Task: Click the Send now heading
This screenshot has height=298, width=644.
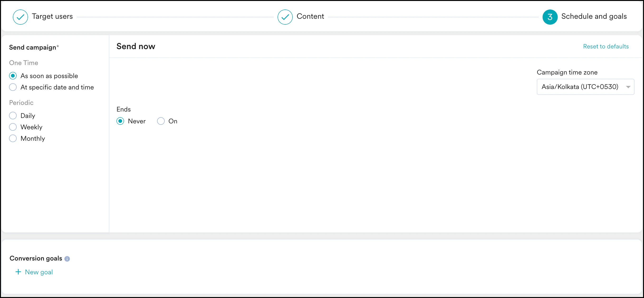Action: (x=136, y=47)
